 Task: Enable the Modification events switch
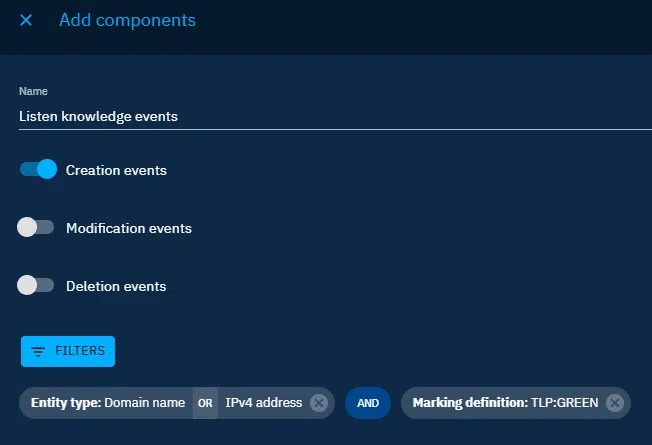pos(36,228)
